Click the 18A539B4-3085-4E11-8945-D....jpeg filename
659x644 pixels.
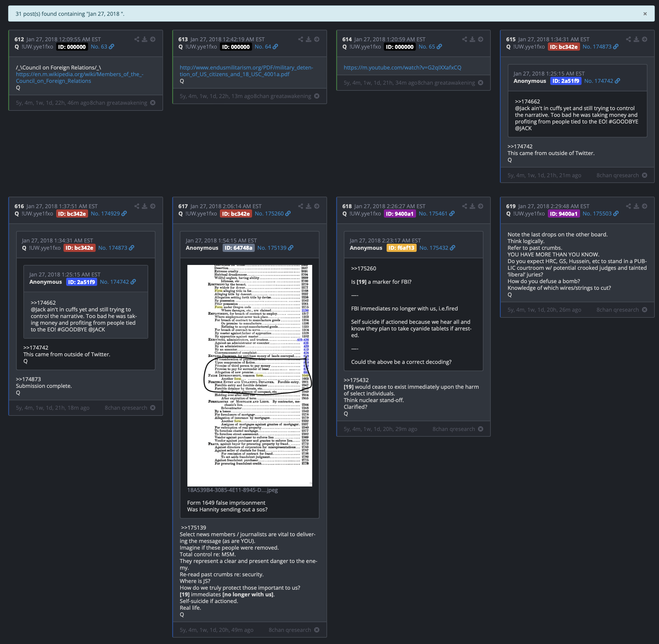pyautogui.click(x=232, y=490)
